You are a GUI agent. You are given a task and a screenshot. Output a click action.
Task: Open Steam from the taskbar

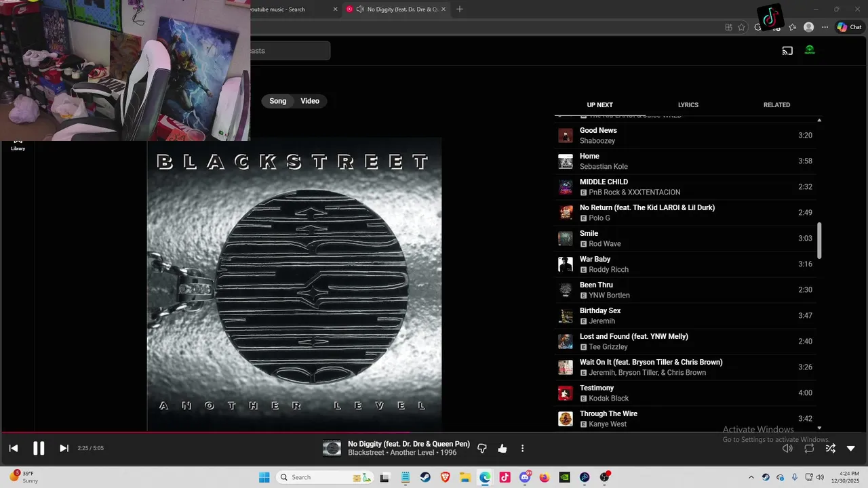point(425,477)
